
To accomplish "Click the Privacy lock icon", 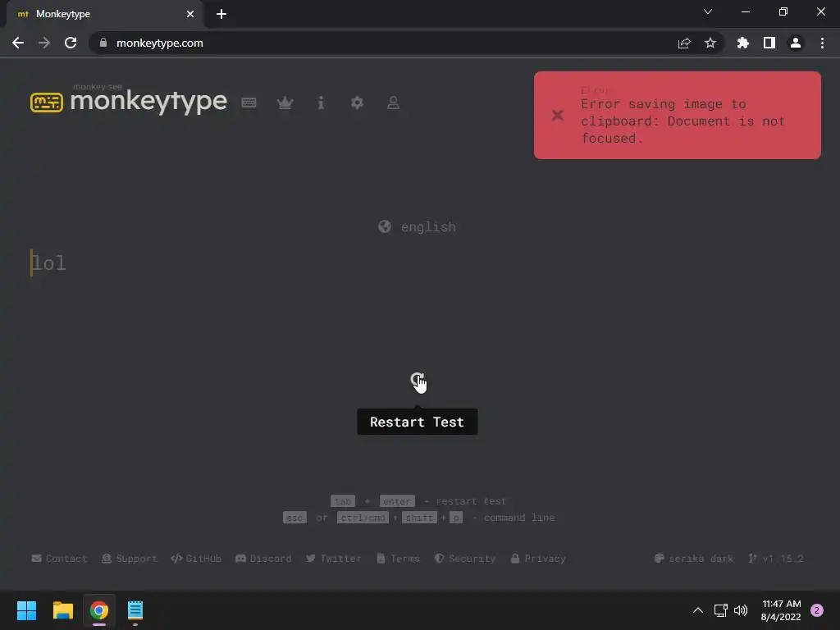I will [x=515, y=558].
